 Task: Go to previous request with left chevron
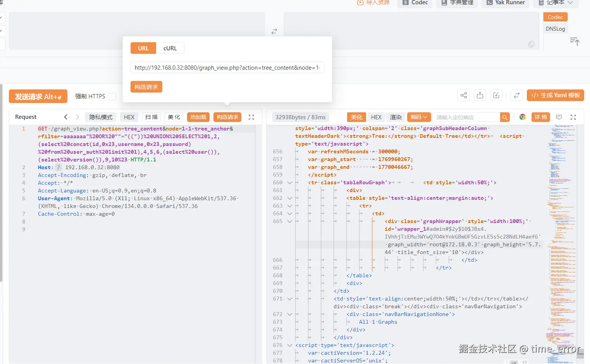66,117
